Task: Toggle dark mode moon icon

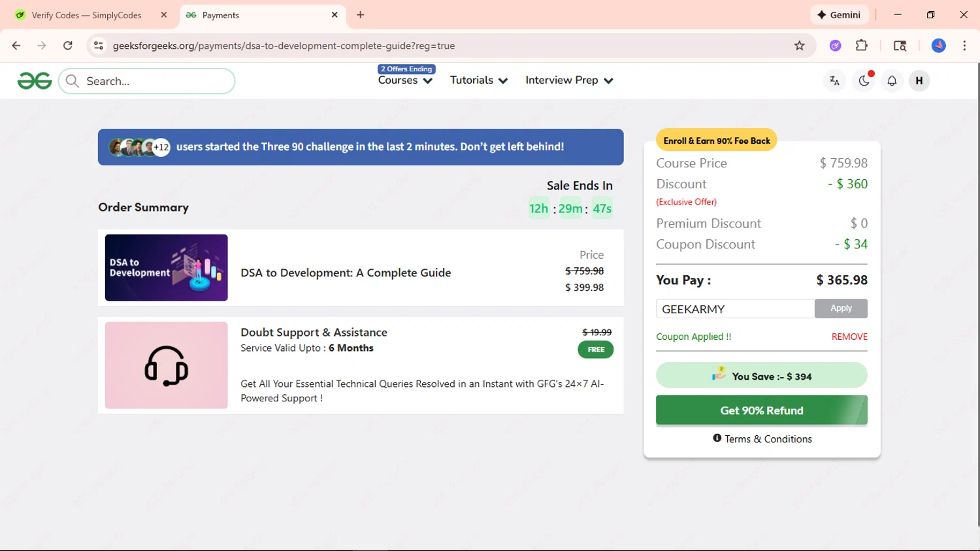Action: (x=864, y=81)
